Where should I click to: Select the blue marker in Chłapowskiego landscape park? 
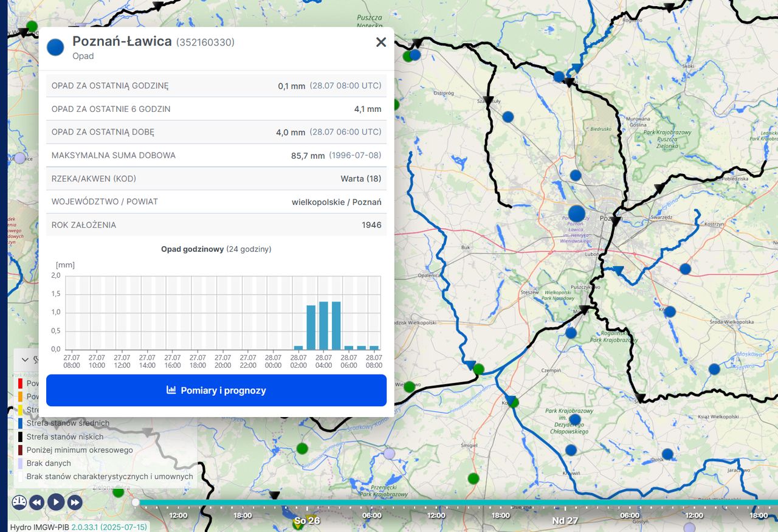(x=575, y=420)
